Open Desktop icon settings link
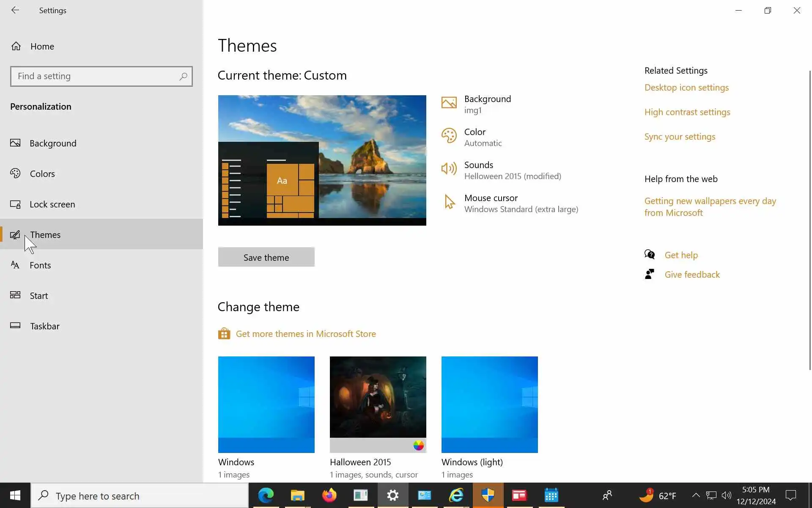 coord(686,88)
